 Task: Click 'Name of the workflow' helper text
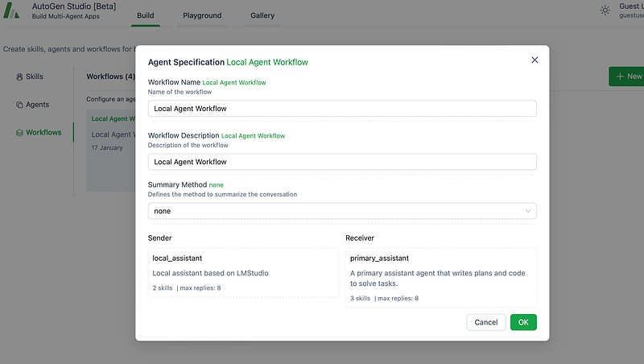tap(180, 92)
